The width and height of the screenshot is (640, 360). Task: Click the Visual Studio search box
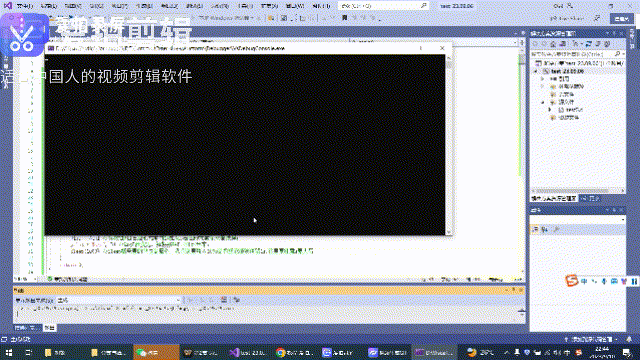(x=383, y=6)
